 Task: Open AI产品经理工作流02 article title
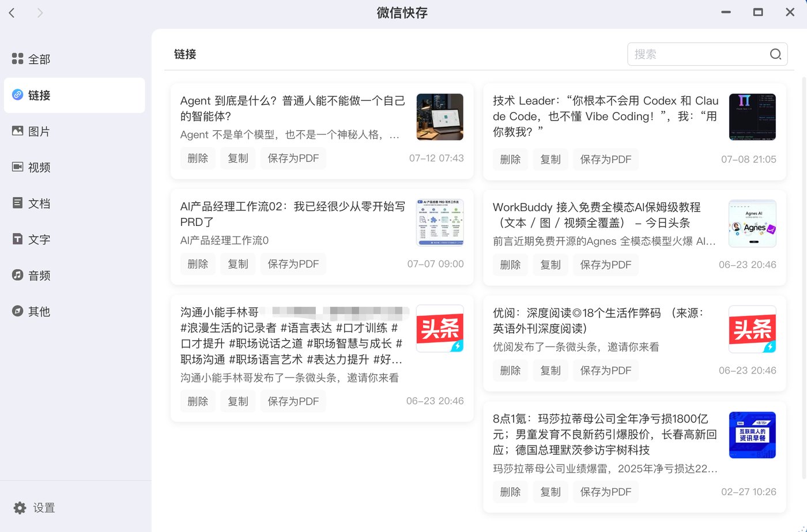coord(293,214)
